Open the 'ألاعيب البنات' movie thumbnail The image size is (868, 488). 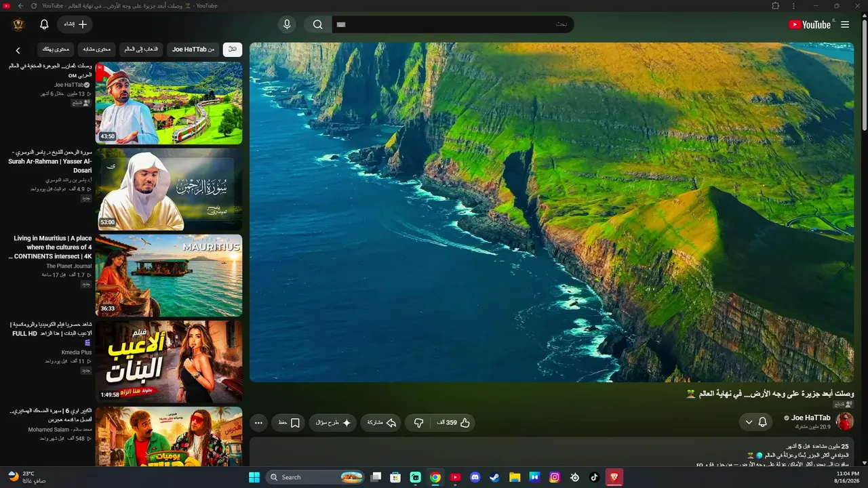coord(169,361)
